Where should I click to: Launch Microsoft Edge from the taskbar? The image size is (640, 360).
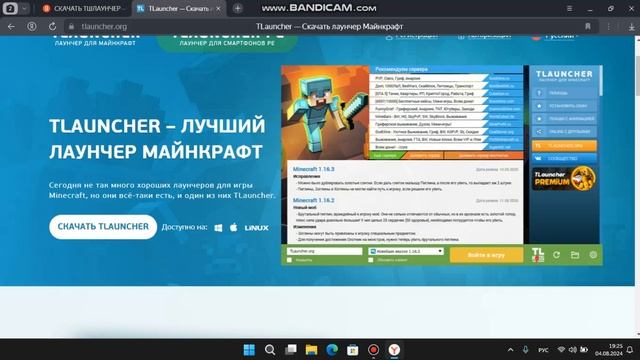(332, 350)
